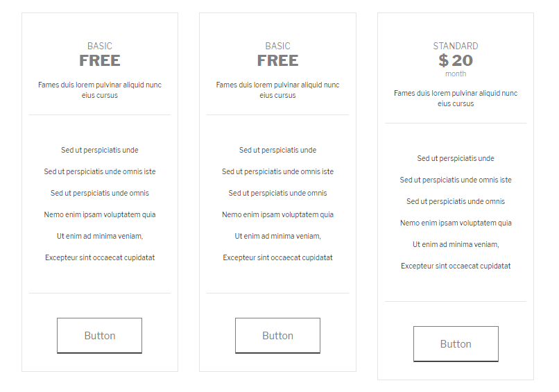Click "Ut enim ad minima veniam," in Standard card

point(456,244)
